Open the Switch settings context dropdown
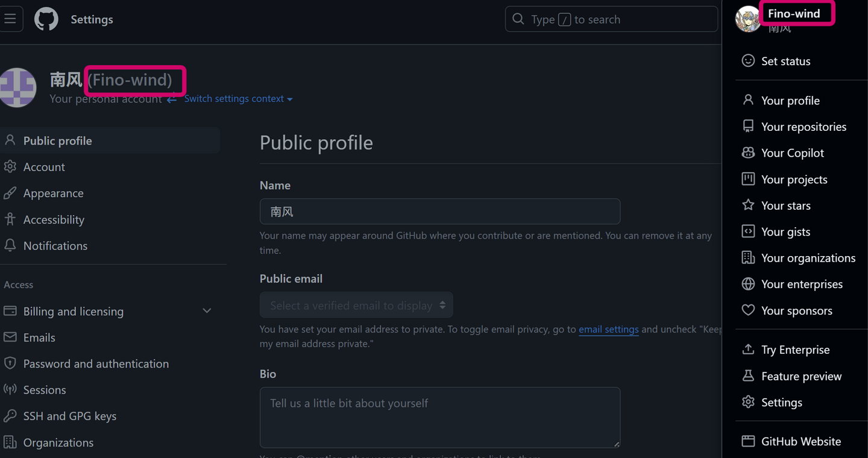 [238, 98]
